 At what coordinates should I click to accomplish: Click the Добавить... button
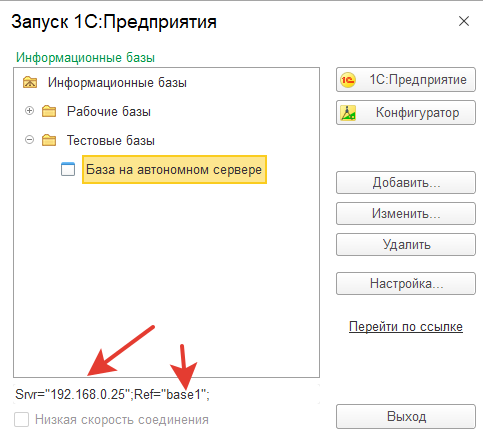point(406,183)
